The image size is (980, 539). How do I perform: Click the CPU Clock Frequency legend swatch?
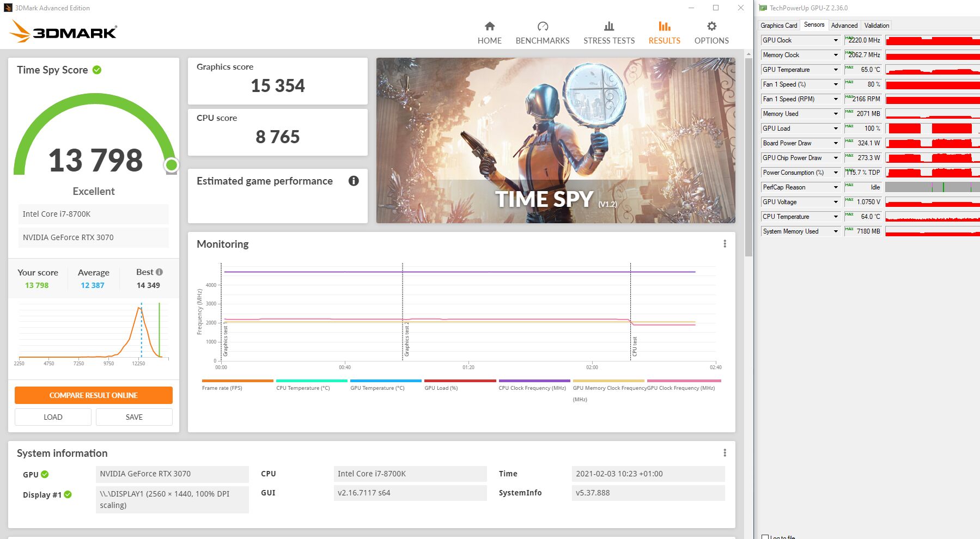click(534, 381)
